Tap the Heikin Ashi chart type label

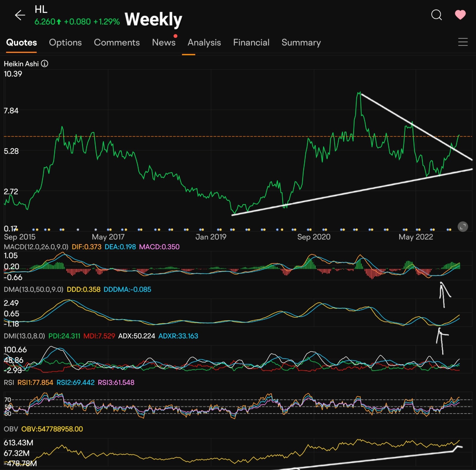click(21, 64)
